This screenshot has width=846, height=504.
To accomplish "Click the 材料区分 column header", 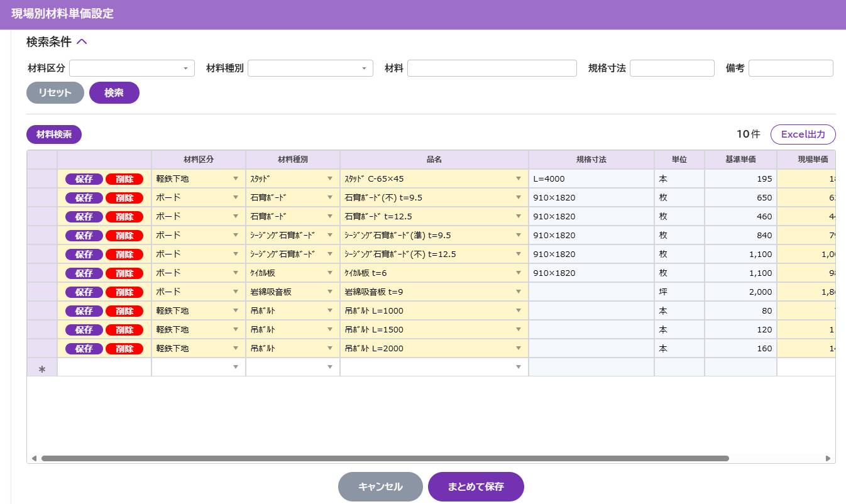I will tap(199, 160).
